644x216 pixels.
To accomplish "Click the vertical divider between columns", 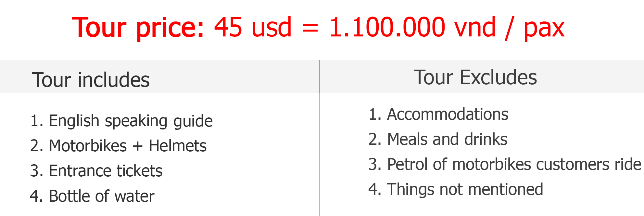I will (319, 138).
